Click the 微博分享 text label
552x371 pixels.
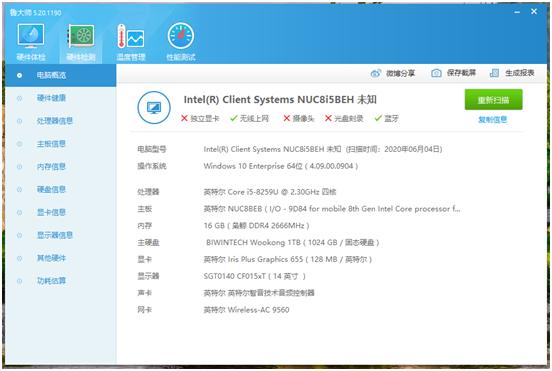(x=401, y=73)
